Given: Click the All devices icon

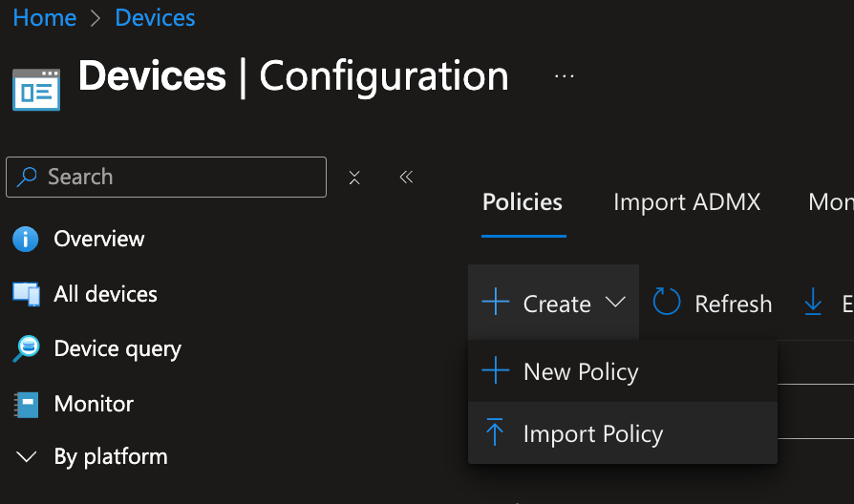Looking at the screenshot, I should coord(26,294).
